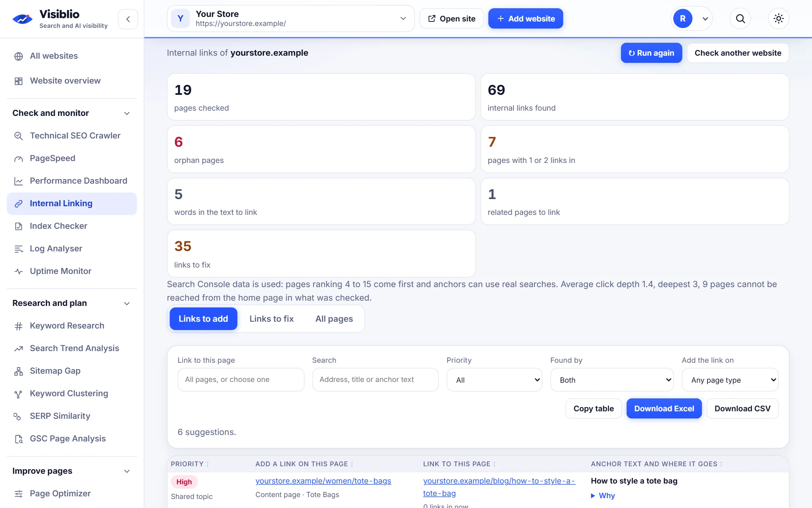
Task: Click the Website overview grid icon
Action: 18,81
